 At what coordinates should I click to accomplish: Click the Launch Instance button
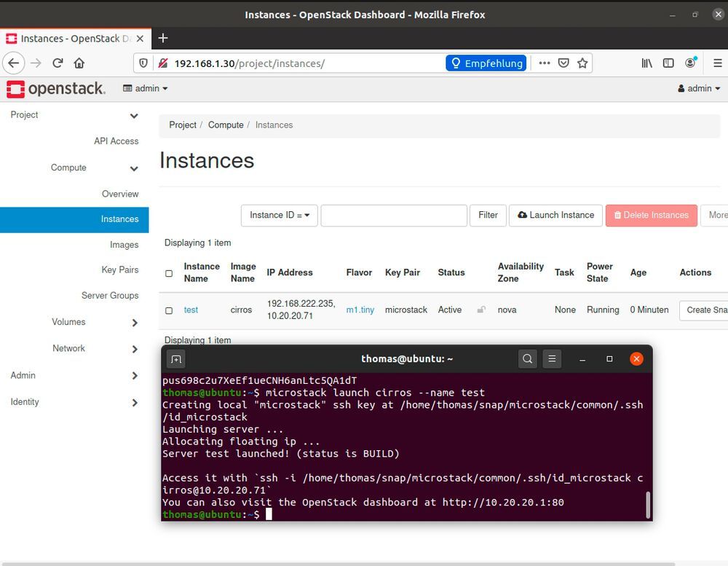point(556,216)
